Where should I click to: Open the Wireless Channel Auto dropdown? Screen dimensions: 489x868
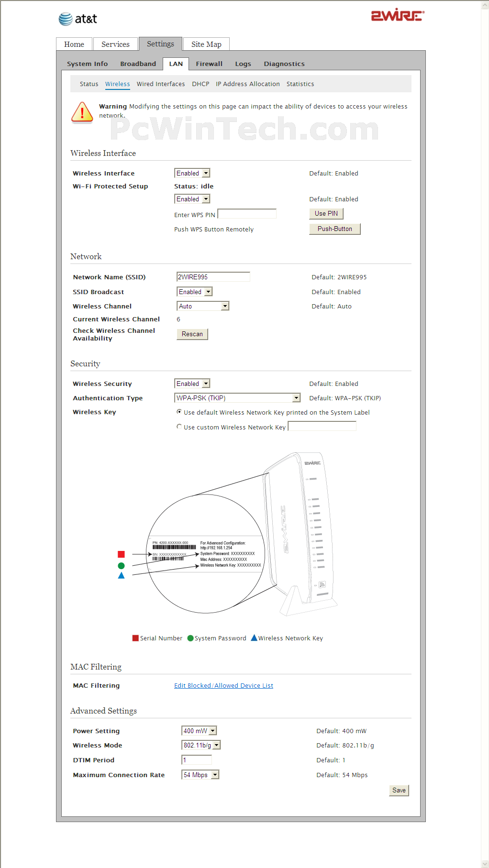coord(203,306)
